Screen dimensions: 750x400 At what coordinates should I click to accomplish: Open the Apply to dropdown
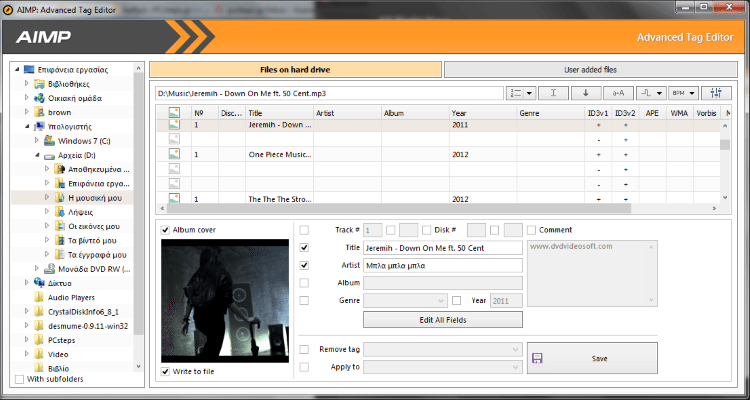(443, 367)
